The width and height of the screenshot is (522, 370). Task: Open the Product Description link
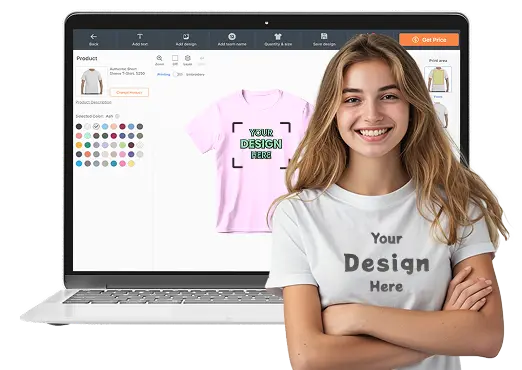click(94, 102)
